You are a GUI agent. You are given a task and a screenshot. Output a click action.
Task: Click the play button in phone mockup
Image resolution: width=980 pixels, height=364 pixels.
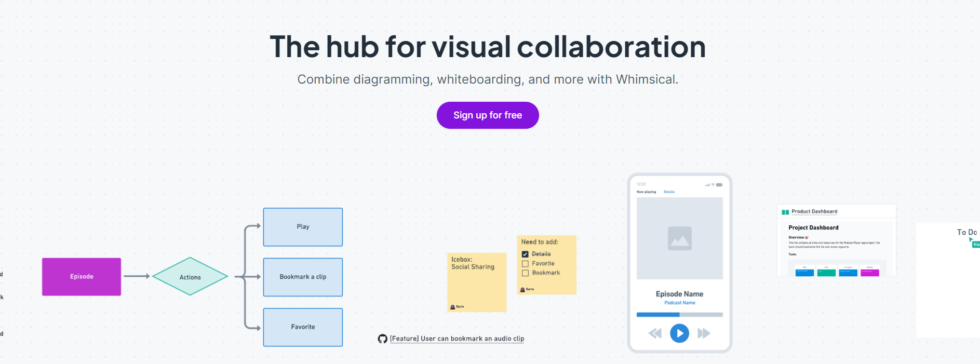tap(679, 333)
